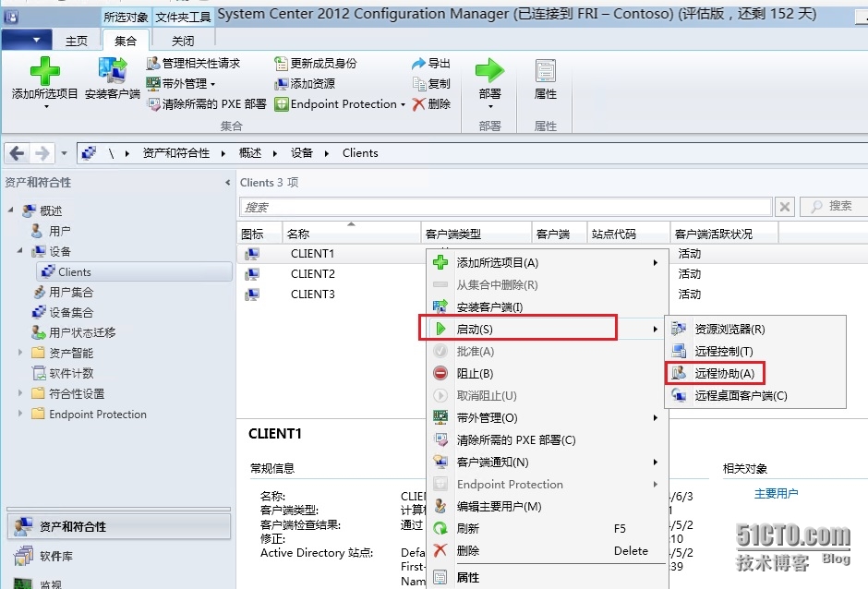Choose 阻止(B) in context menu
This screenshot has width=868, height=589.
click(547, 373)
